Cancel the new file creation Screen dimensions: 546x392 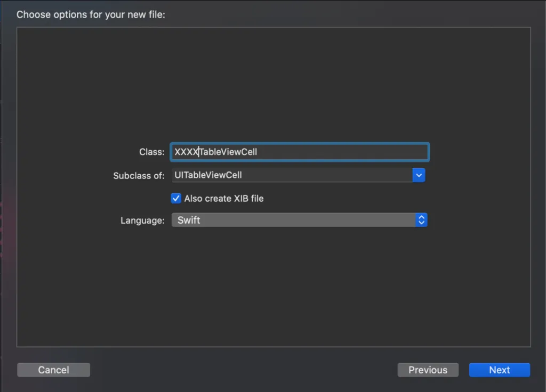53,370
